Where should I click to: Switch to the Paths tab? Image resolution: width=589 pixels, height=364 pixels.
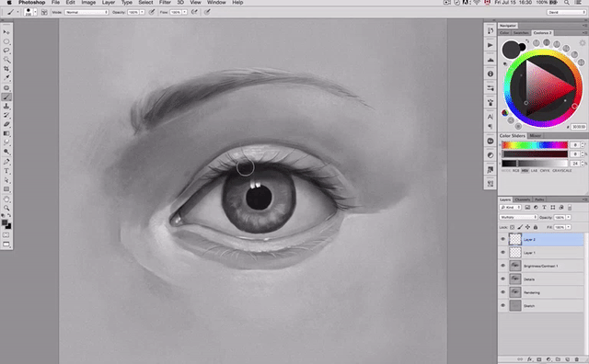tap(539, 199)
